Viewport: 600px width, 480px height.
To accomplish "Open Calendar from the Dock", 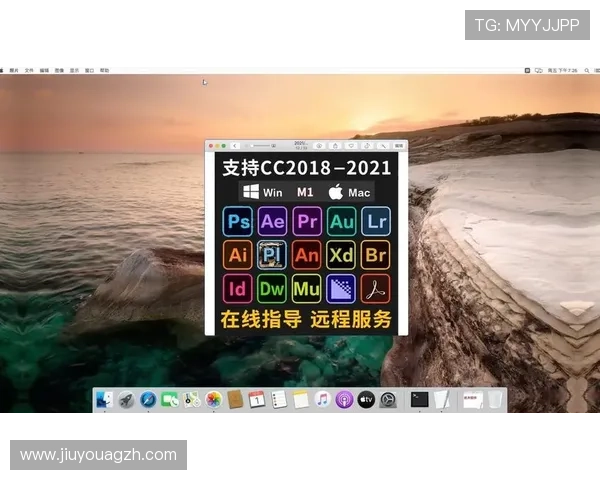I will (x=257, y=400).
